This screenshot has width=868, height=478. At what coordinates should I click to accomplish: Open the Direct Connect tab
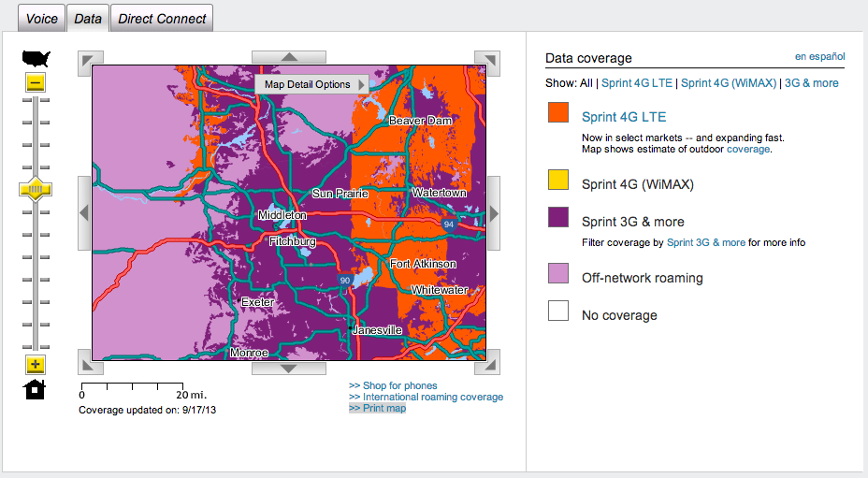tap(162, 19)
